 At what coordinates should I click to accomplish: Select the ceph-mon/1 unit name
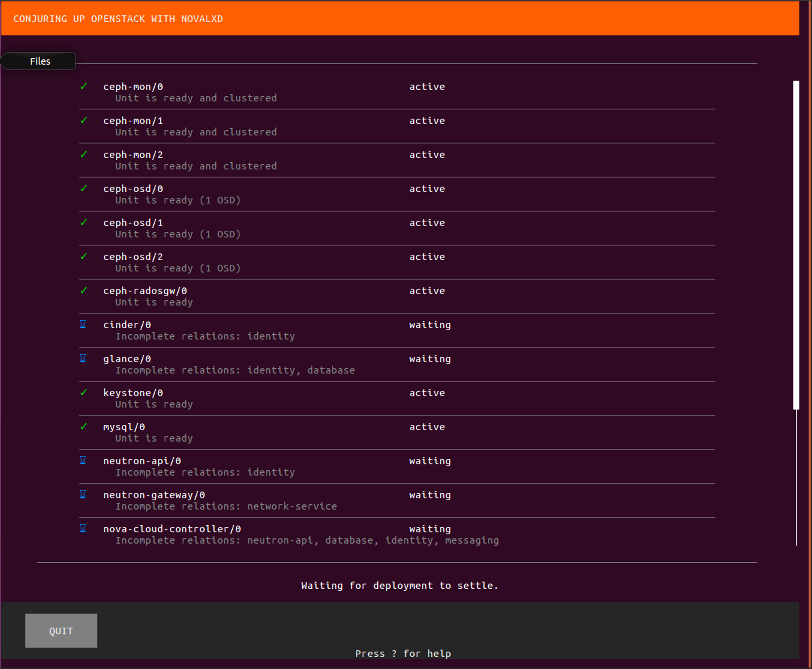(133, 121)
